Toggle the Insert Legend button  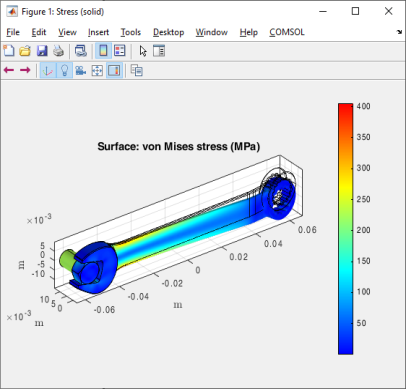pos(120,51)
